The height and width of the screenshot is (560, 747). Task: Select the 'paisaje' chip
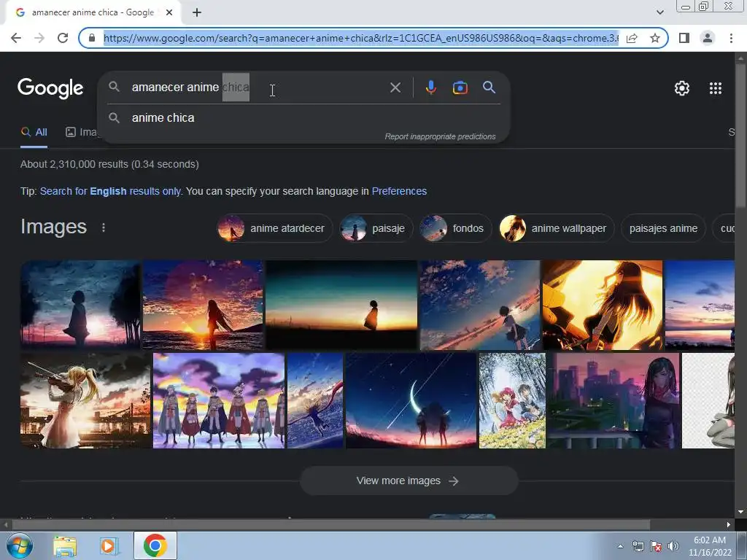376,228
